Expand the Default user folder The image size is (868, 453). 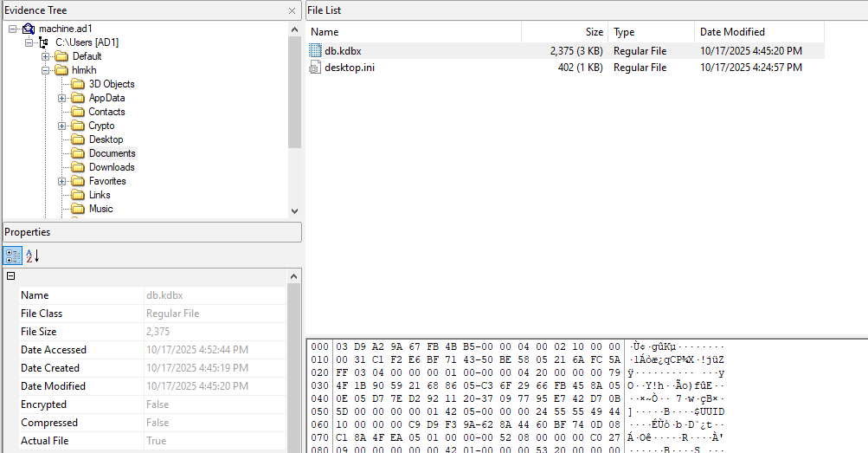46,56
